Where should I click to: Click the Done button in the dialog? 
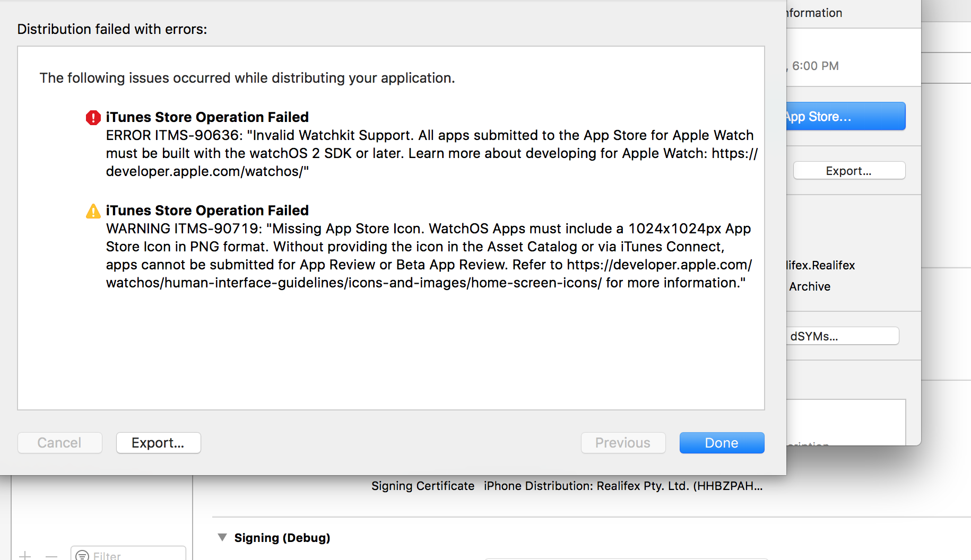pos(722,443)
